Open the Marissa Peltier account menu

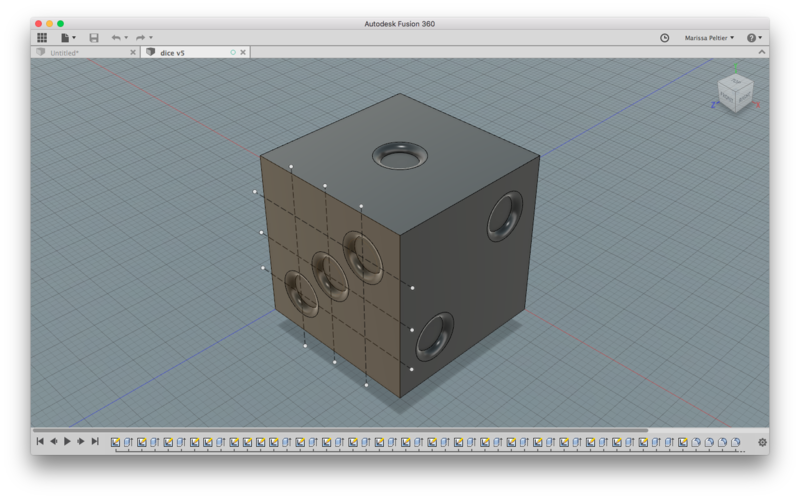(x=709, y=37)
